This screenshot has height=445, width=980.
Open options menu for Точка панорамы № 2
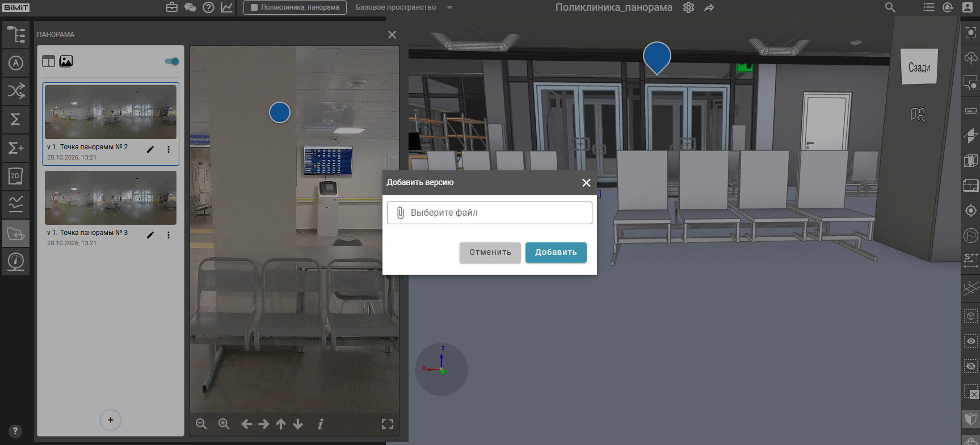pyautogui.click(x=169, y=149)
